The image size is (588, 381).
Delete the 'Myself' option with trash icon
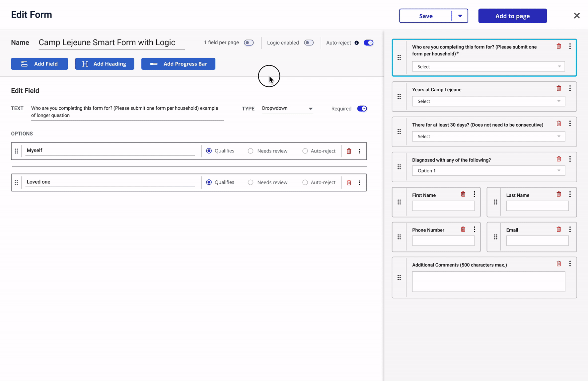(x=349, y=151)
